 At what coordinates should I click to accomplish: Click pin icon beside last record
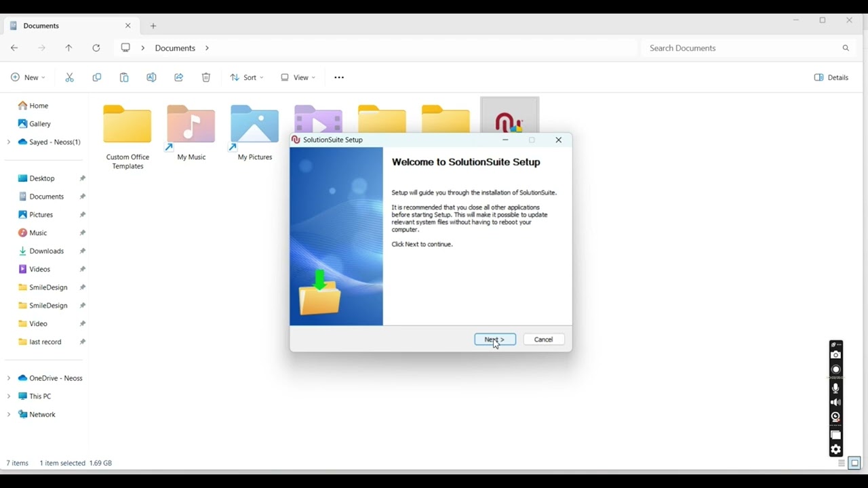click(82, 342)
